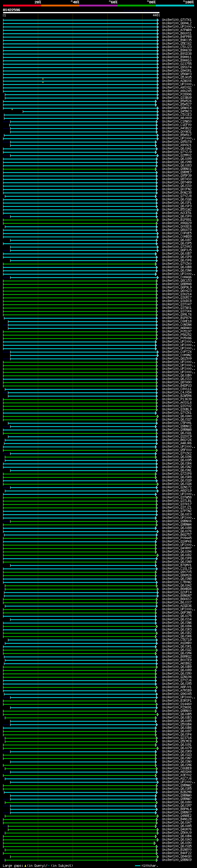Click hit label UniRef100_C5P0H1
The width and height of the screenshot is (197, 868).
[176, 423]
